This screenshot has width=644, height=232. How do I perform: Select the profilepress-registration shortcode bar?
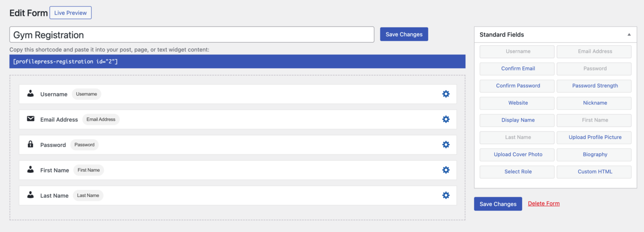pyautogui.click(x=237, y=61)
